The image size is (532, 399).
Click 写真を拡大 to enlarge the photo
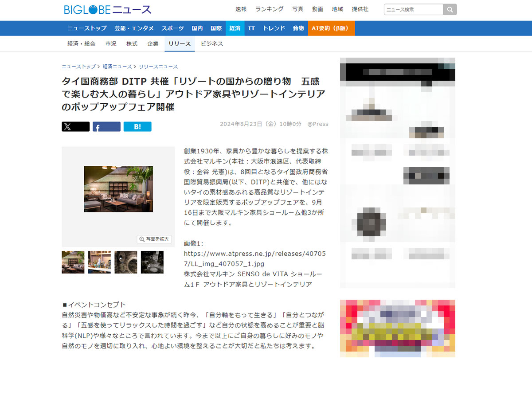[154, 239]
